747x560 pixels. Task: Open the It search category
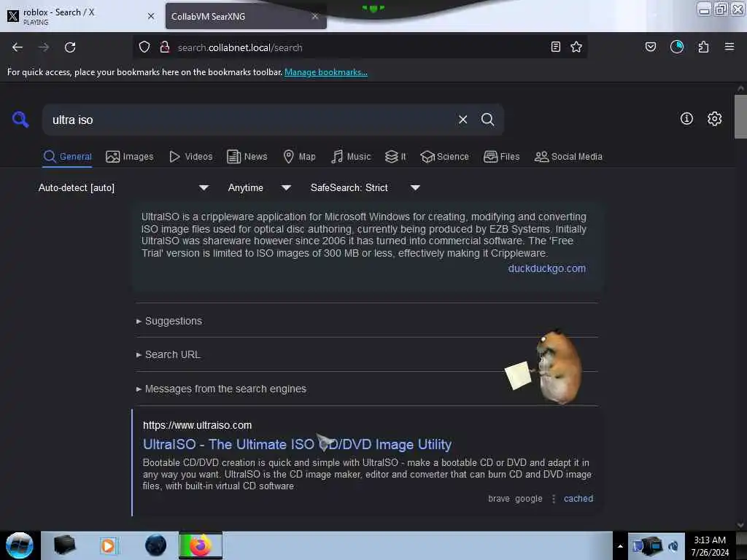[x=395, y=157]
